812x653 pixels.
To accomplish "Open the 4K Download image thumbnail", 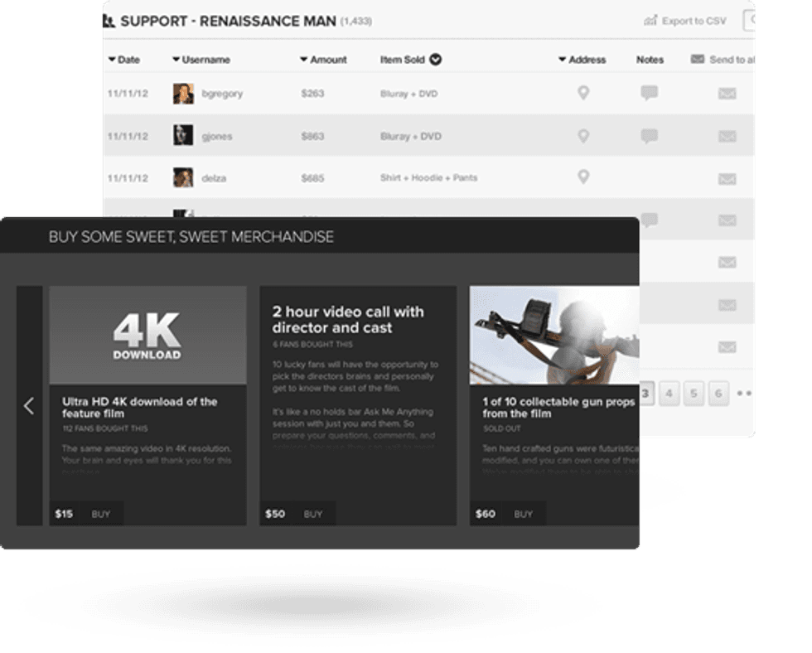I will (x=148, y=335).
